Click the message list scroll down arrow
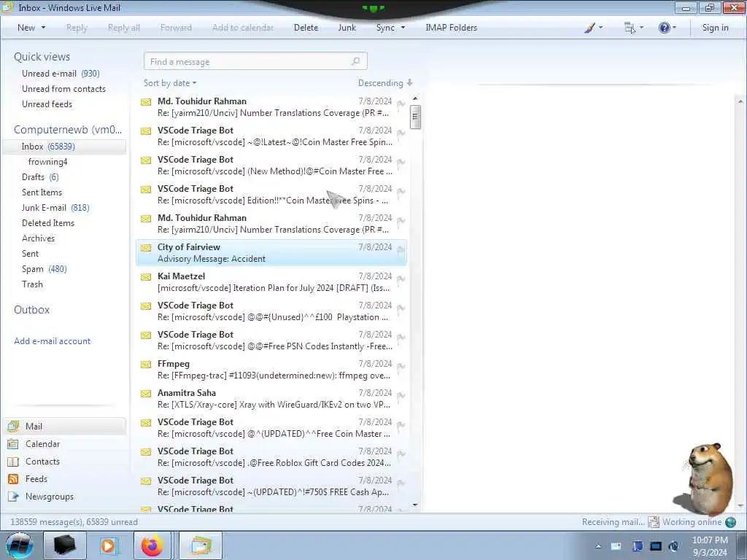 click(415, 505)
